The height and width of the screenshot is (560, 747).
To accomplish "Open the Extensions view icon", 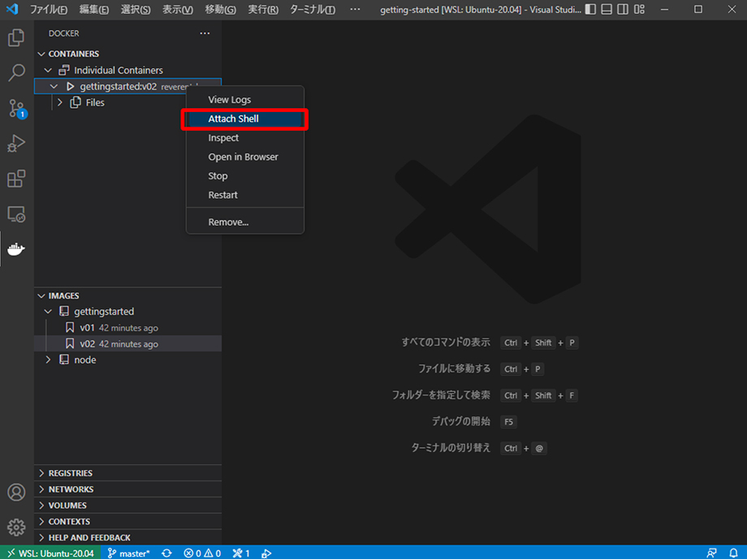I will tap(16, 179).
